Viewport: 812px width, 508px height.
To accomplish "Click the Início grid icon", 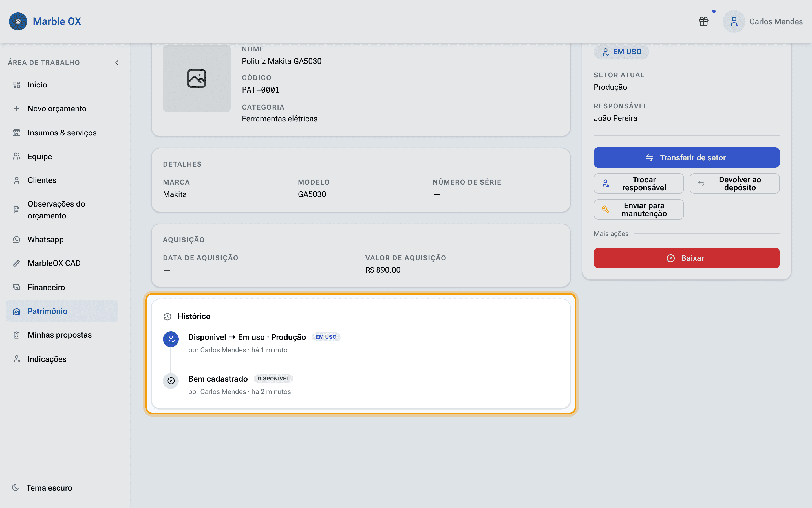I will pos(16,85).
